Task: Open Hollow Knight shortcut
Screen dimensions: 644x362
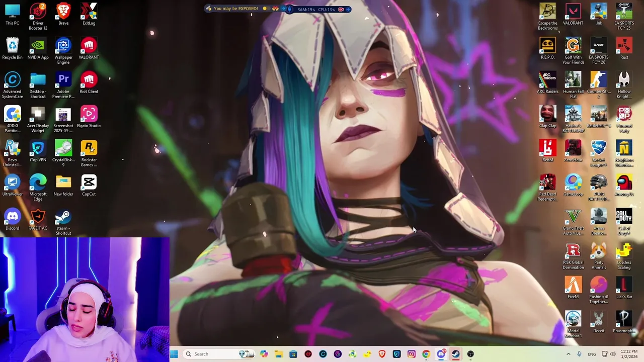Action: click(x=624, y=85)
